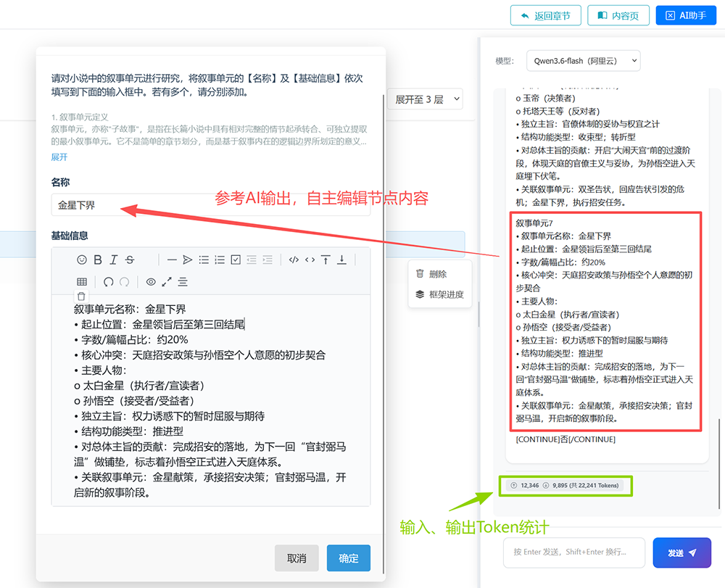Toggle editor preview with the eye icon

151,282
